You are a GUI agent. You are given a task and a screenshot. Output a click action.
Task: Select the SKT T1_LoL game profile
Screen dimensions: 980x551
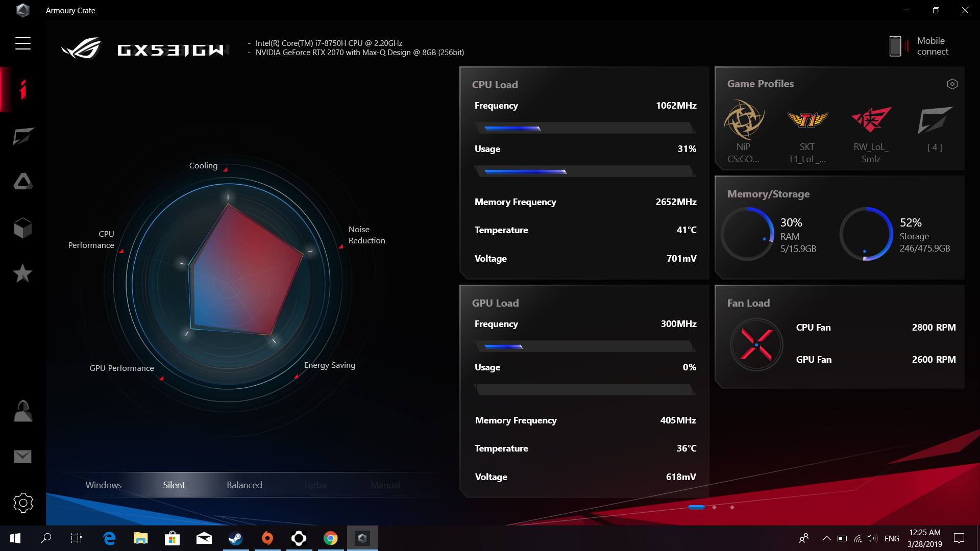point(807,132)
